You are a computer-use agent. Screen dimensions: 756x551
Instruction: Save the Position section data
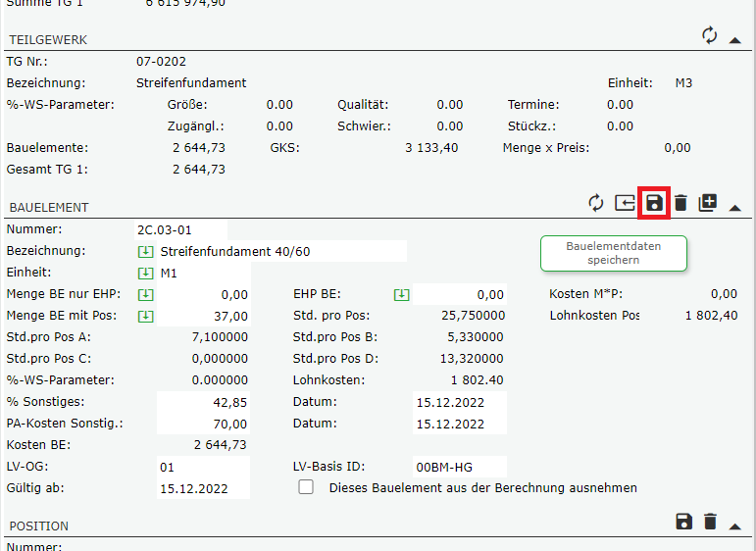point(684,522)
